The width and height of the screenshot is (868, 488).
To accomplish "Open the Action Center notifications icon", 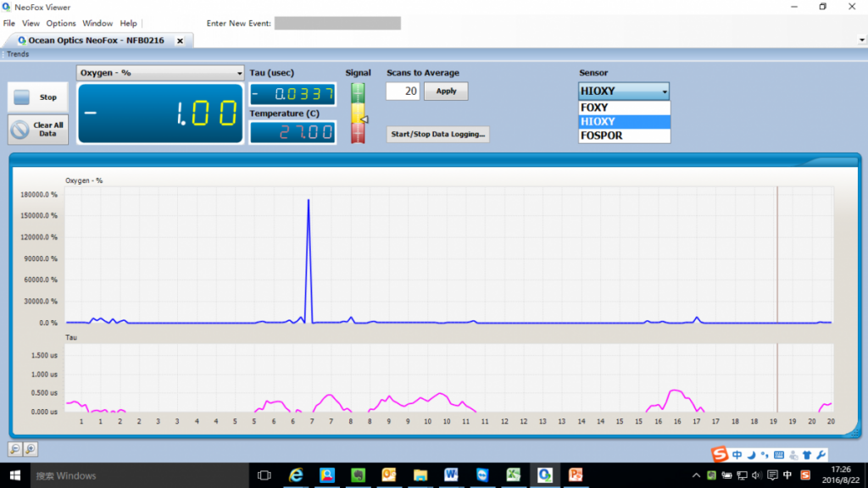I will click(x=772, y=475).
